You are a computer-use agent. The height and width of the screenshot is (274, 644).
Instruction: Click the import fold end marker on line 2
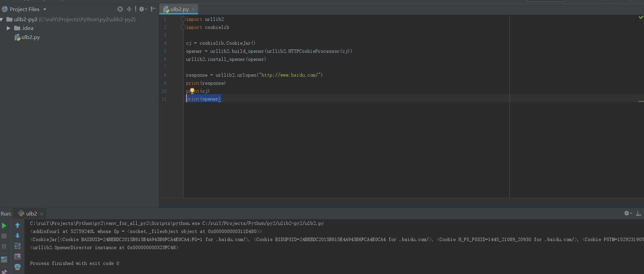point(183,27)
